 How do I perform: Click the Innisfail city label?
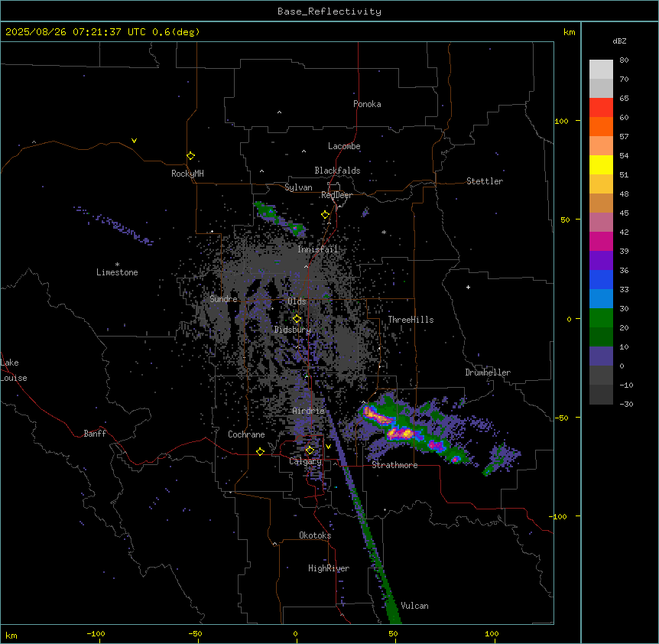pos(318,249)
